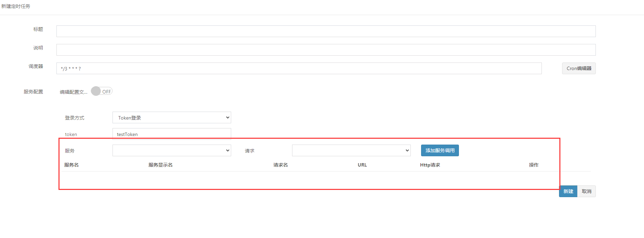Image resolution: width=644 pixels, height=238 pixels.
Task: Focus the 调度器 cron expression field
Action: (299, 68)
